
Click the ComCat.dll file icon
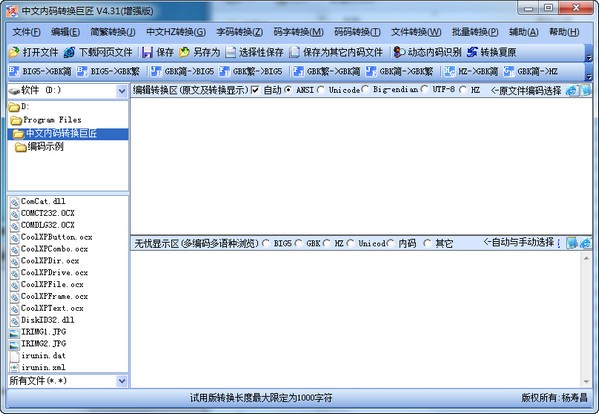[14, 202]
